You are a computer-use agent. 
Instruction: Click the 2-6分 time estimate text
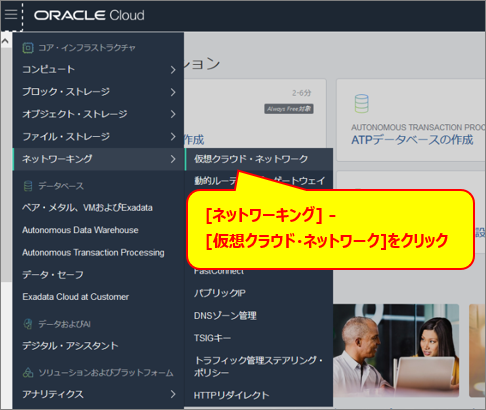(x=302, y=93)
